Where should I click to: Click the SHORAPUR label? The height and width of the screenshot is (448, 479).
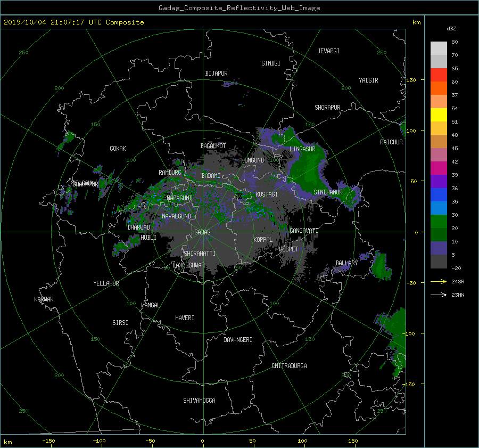[327, 108]
